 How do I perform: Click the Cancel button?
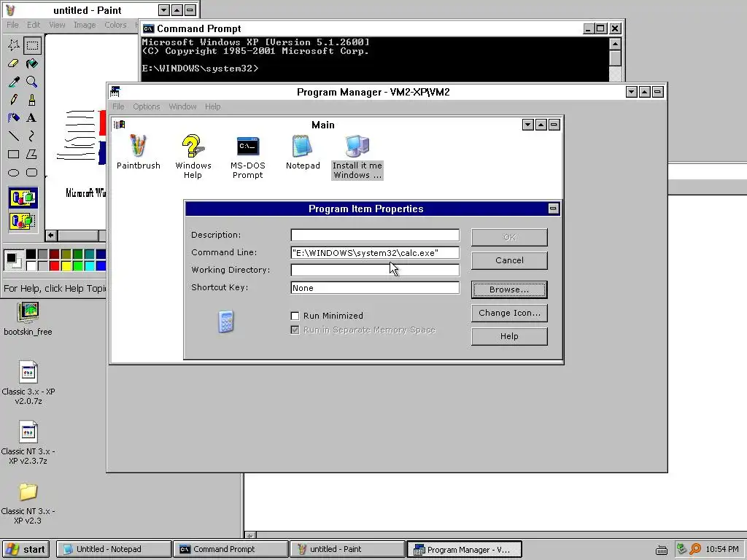pos(509,260)
